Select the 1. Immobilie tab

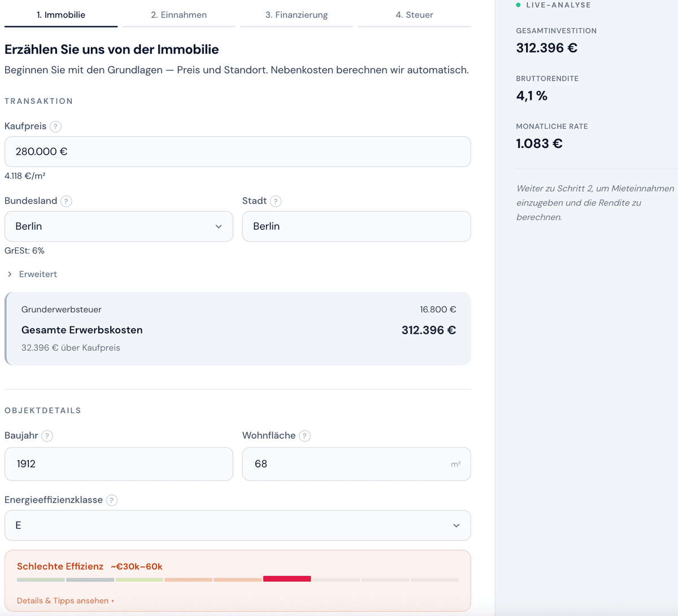(x=61, y=15)
